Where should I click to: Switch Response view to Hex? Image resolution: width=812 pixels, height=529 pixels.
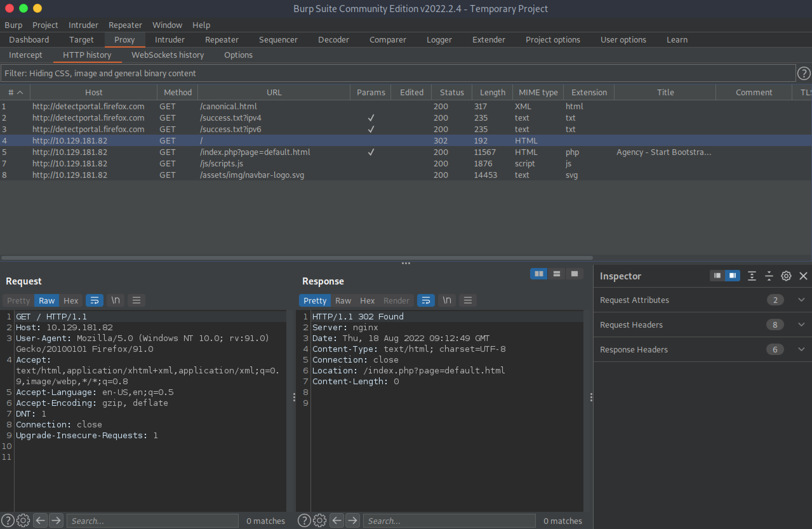click(x=367, y=300)
